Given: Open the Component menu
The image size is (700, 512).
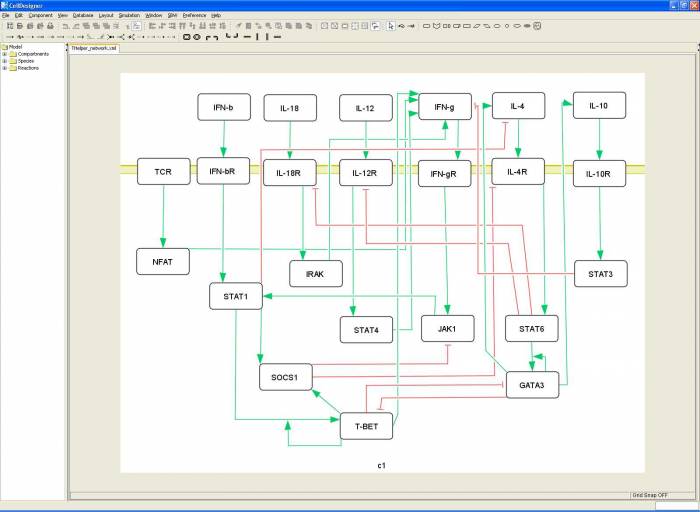Looking at the screenshot, I should click(41, 15).
